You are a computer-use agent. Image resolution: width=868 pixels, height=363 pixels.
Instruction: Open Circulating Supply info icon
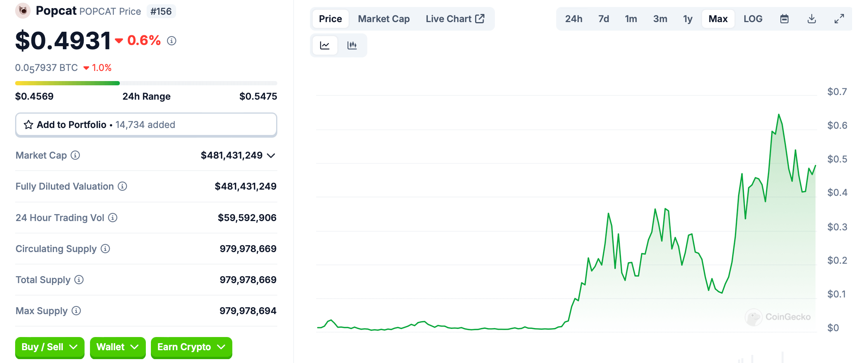105,249
